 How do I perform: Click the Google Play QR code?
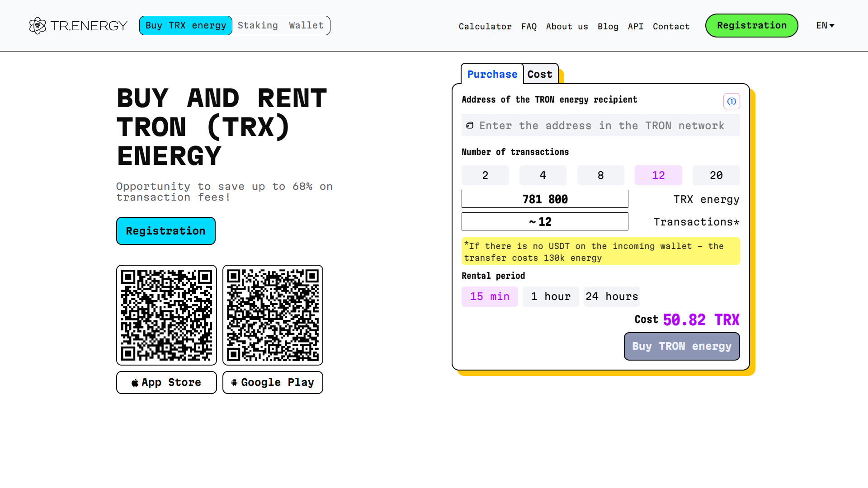pos(273,315)
